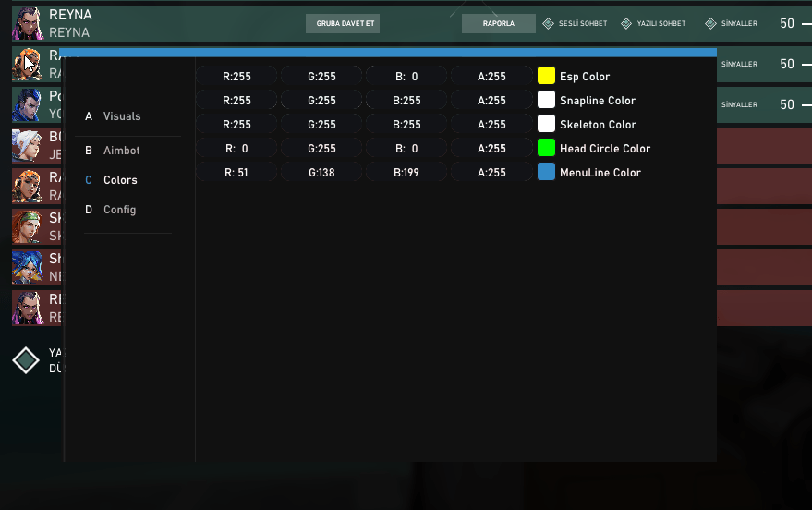Screen dimensions: 812x510
Task: Select the B:255 field for Snapline Color
Action: click(x=406, y=101)
